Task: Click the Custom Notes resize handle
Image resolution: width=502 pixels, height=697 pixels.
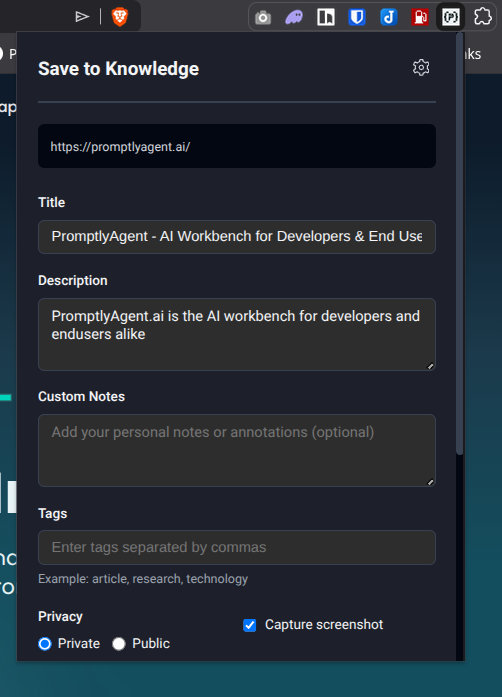Action: [430, 482]
